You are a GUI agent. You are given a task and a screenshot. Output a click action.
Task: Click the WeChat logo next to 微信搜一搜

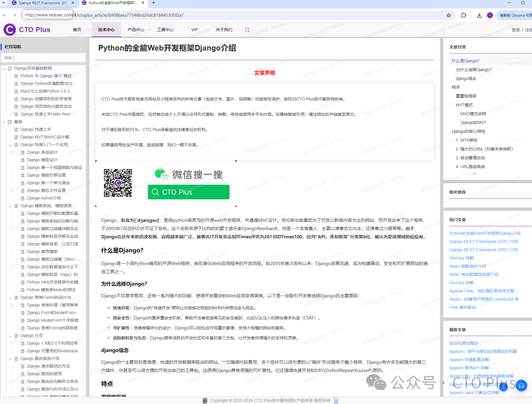point(162,174)
